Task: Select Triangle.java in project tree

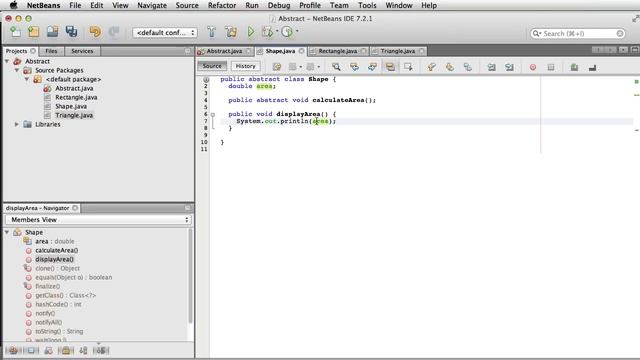Action: pos(74,115)
